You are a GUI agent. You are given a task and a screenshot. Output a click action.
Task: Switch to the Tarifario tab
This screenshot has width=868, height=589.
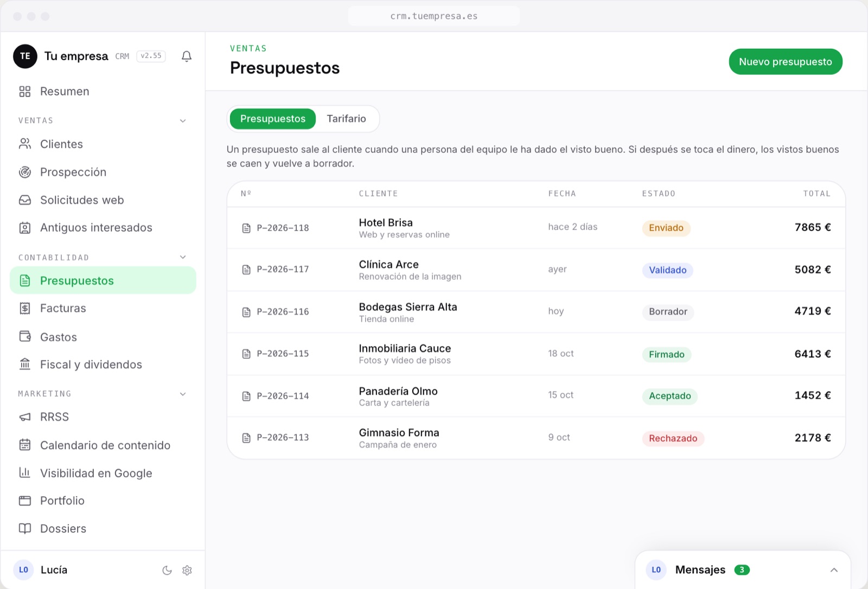346,119
